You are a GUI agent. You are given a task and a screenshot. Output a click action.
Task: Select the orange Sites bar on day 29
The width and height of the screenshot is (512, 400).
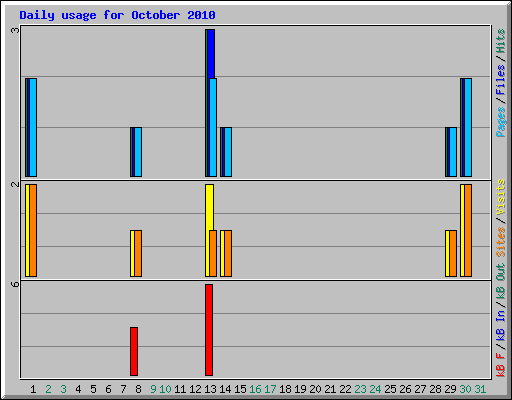453,253
